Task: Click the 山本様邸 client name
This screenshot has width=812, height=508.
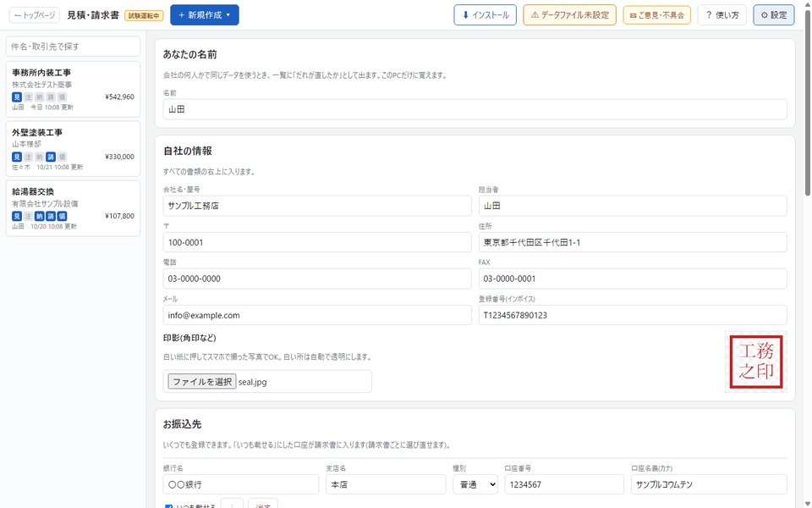Action: point(26,144)
